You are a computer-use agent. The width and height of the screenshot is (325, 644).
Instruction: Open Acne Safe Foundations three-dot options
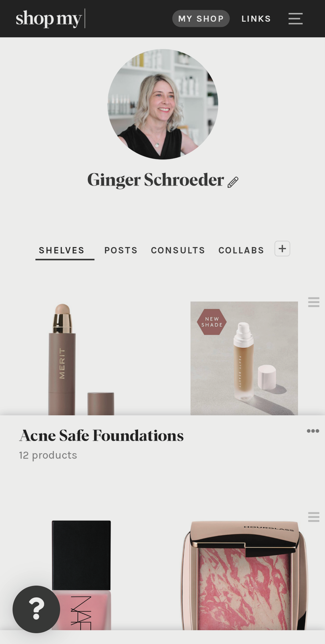coord(313,431)
